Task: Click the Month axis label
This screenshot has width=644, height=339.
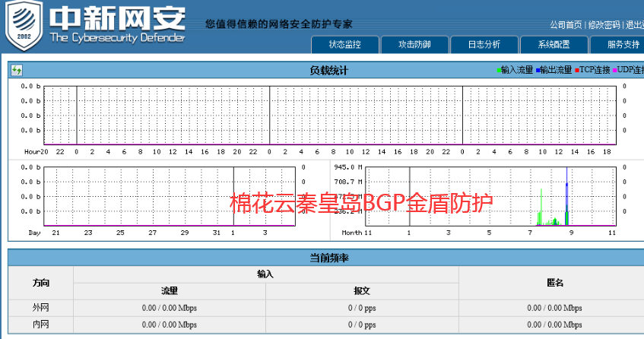Action: 352,233
